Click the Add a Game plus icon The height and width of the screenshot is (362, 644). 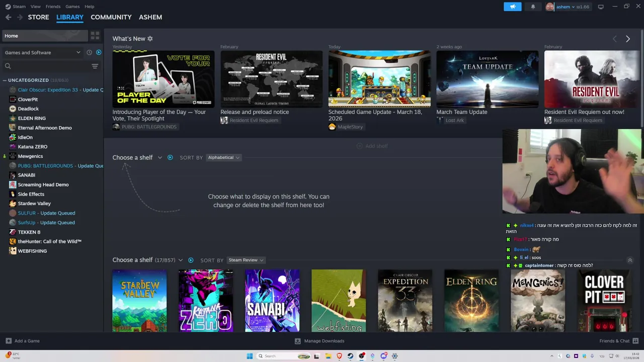click(x=9, y=341)
